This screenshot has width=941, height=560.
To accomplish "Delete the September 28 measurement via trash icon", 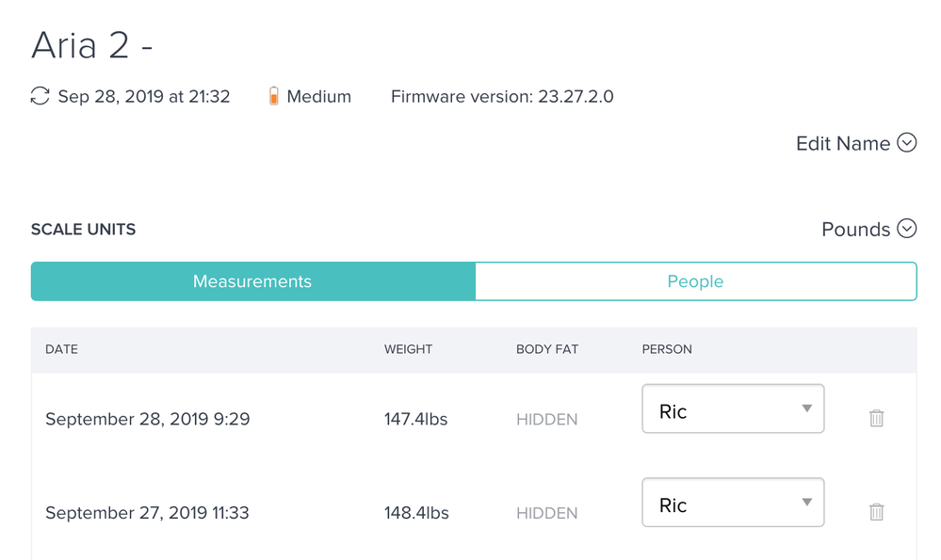I will (x=876, y=418).
